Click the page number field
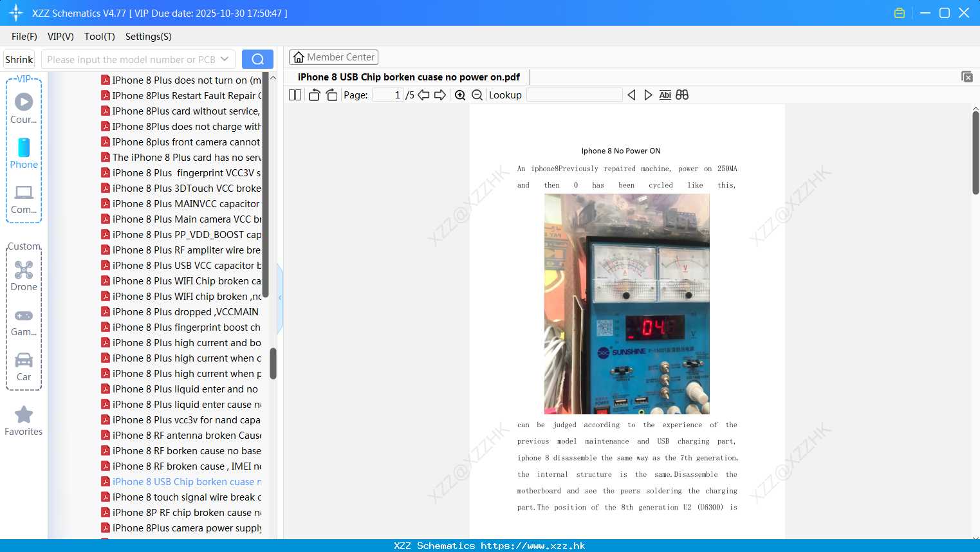The width and height of the screenshot is (980, 552). 388,95
